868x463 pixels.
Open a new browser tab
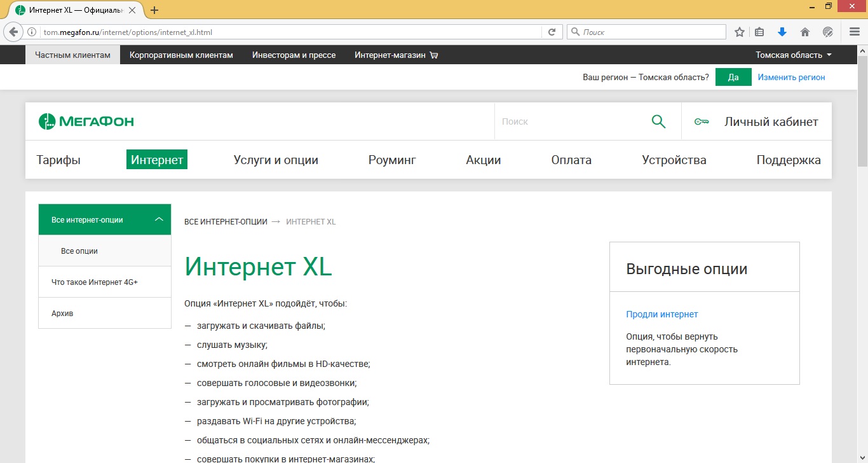(154, 10)
